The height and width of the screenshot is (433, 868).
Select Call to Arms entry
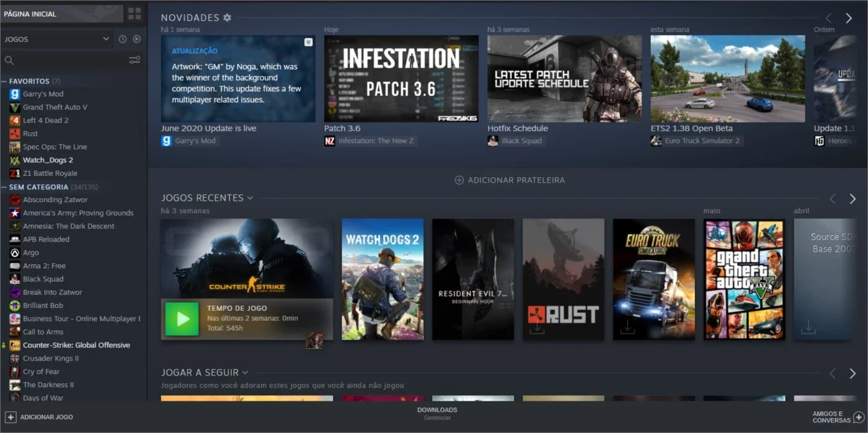point(43,332)
